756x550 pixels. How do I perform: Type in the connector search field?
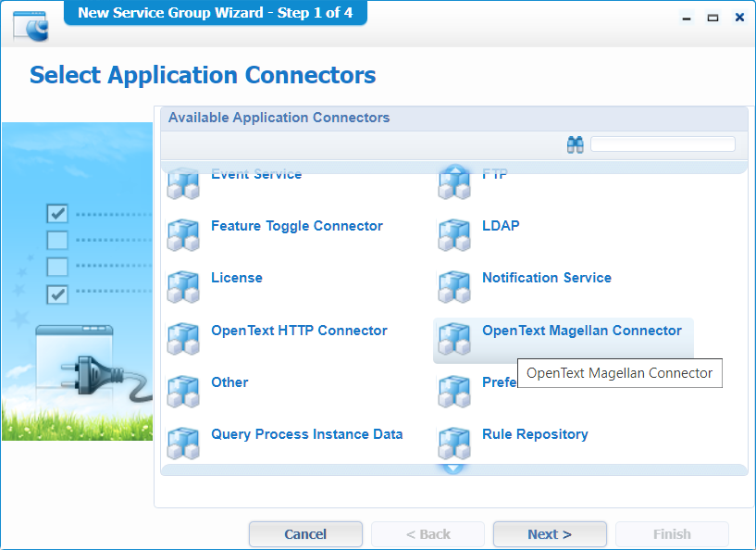pyautogui.click(x=663, y=144)
